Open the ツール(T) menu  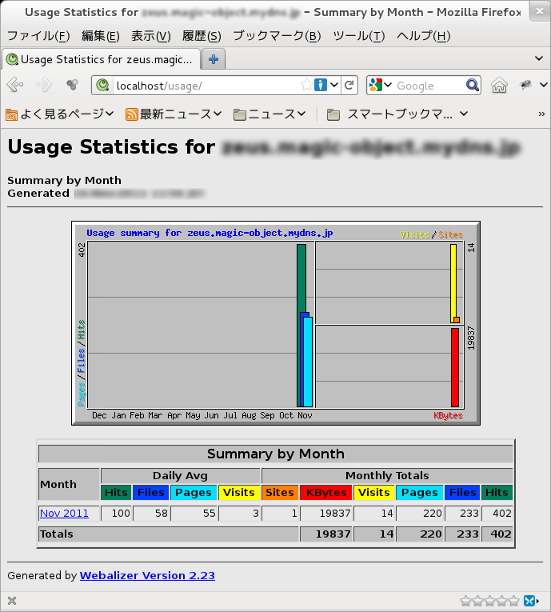coord(359,36)
